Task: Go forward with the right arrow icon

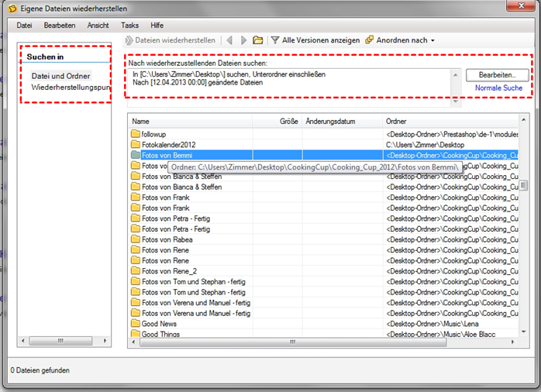Action: [243, 40]
